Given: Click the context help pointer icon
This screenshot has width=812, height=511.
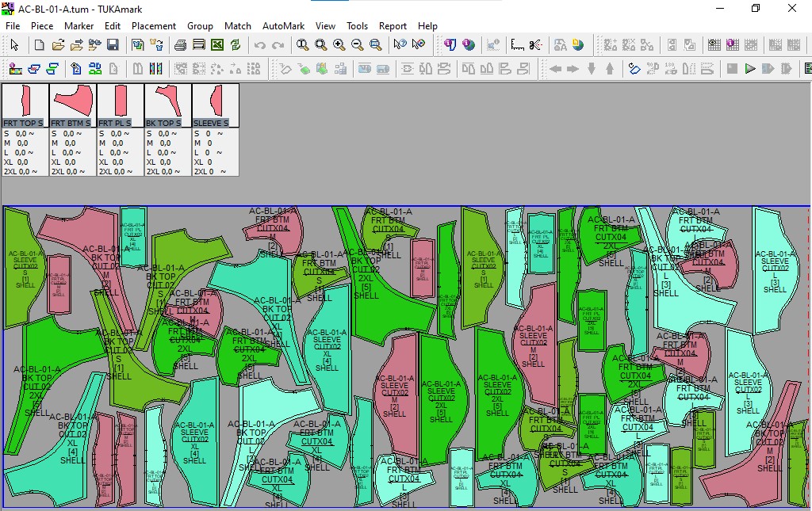Looking at the screenshot, I should pyautogui.click(x=400, y=45).
